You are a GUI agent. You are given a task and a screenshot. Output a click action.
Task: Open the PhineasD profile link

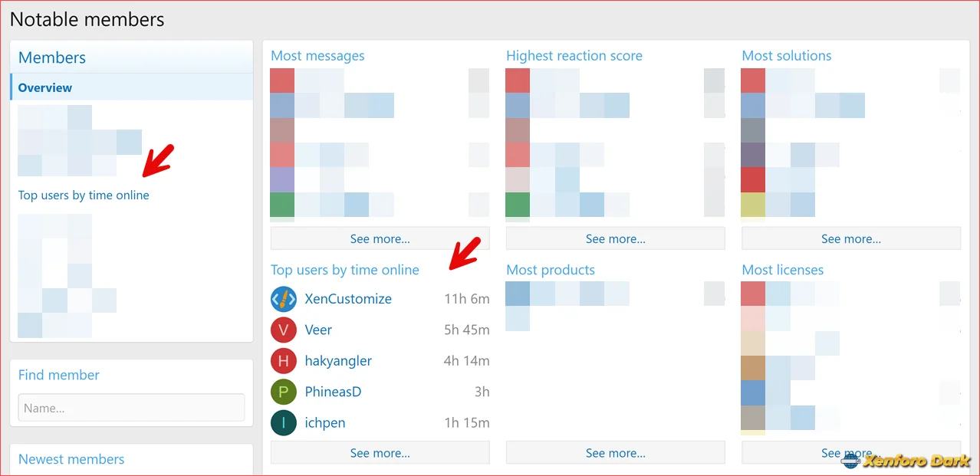(333, 392)
